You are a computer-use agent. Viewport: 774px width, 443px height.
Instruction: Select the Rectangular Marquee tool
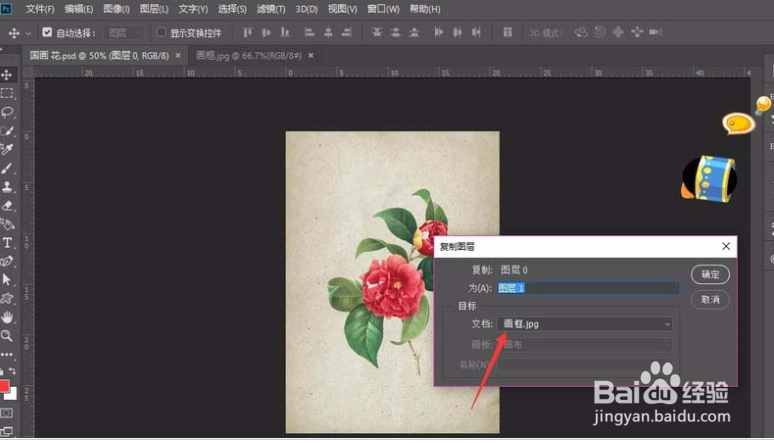7,93
